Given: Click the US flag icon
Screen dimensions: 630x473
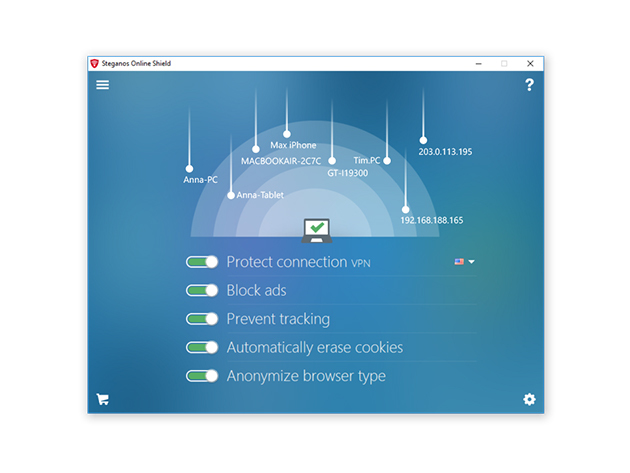Looking at the screenshot, I should pos(459,262).
